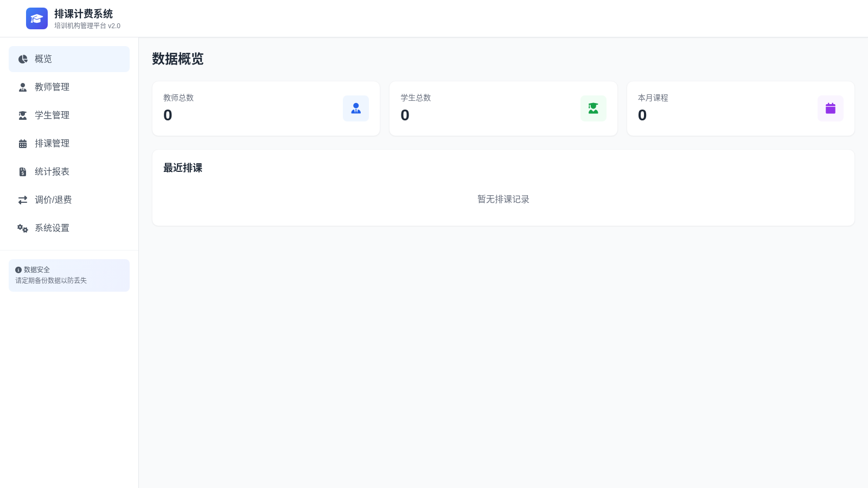
Task: Click the 暂无排课记录 empty placeholder
Action: (503, 200)
